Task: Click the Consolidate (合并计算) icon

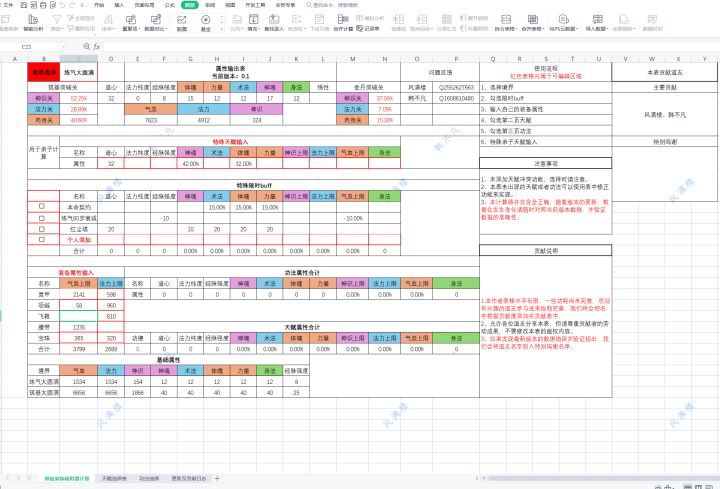Action: point(343,19)
